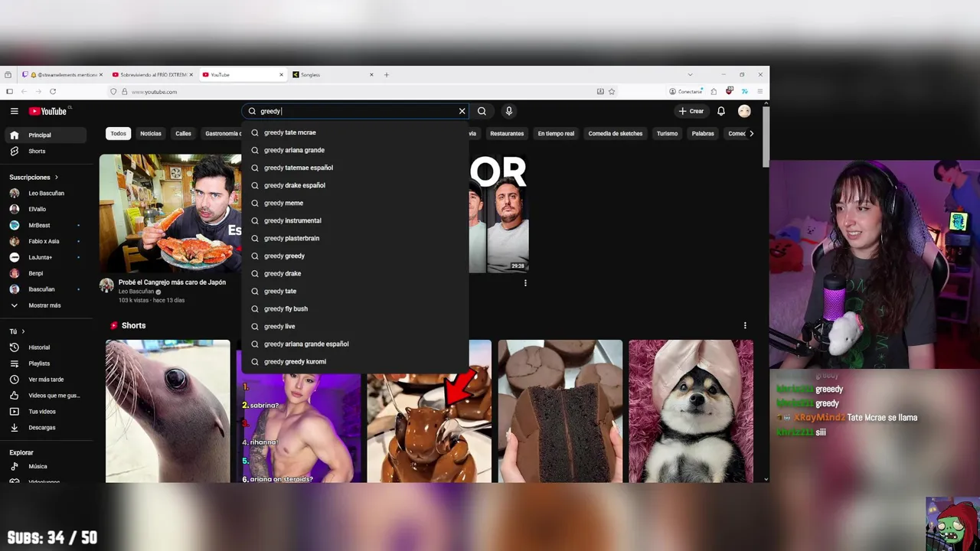Choose suggestion greedy live
The height and width of the screenshot is (551, 980).
(x=354, y=326)
